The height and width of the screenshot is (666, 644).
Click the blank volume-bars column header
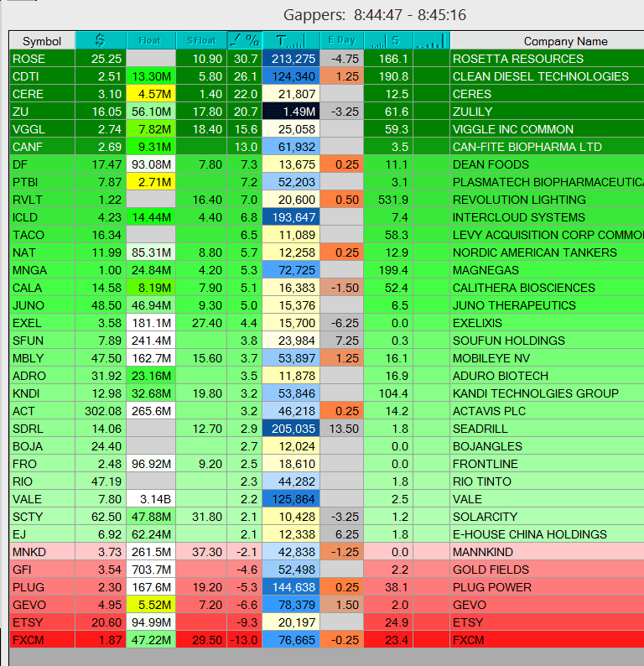pyautogui.click(x=431, y=41)
